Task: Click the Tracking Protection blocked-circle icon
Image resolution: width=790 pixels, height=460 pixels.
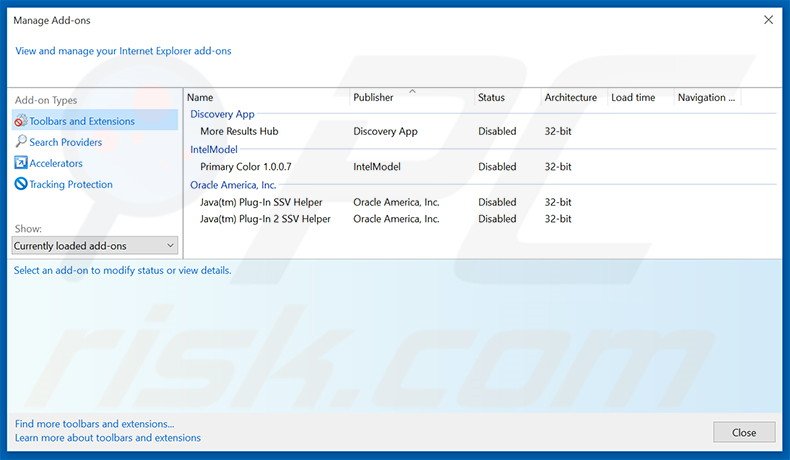Action: coord(21,184)
